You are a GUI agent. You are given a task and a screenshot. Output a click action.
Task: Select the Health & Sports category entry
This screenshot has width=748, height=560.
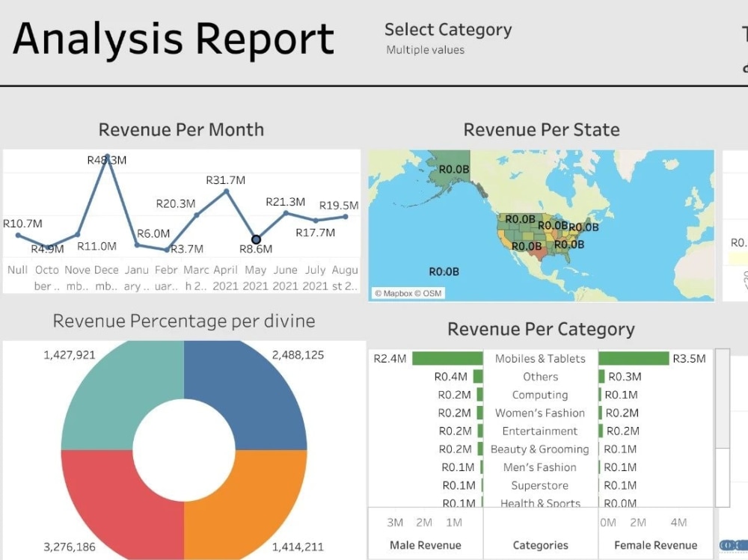[540, 503]
